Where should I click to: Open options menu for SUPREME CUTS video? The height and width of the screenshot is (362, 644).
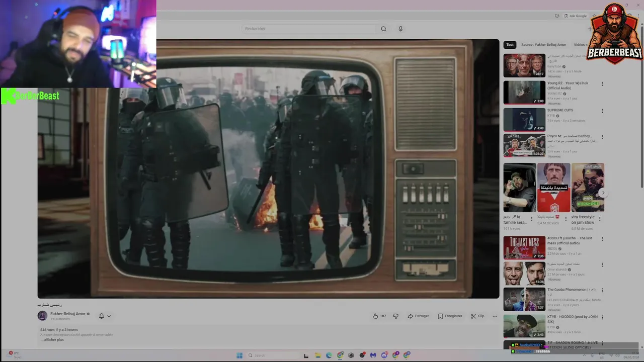click(x=602, y=111)
